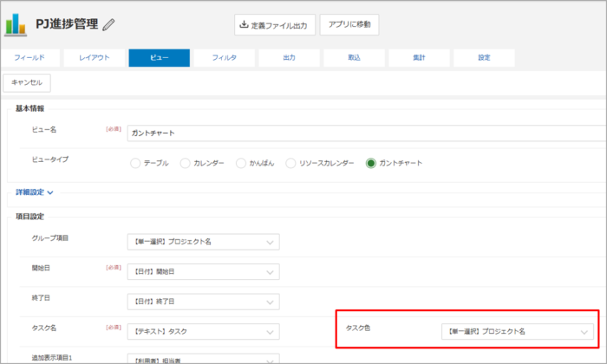Screen dimensions: 607x364
Task: Expand the 詳細設定 section
Action: pos(35,192)
